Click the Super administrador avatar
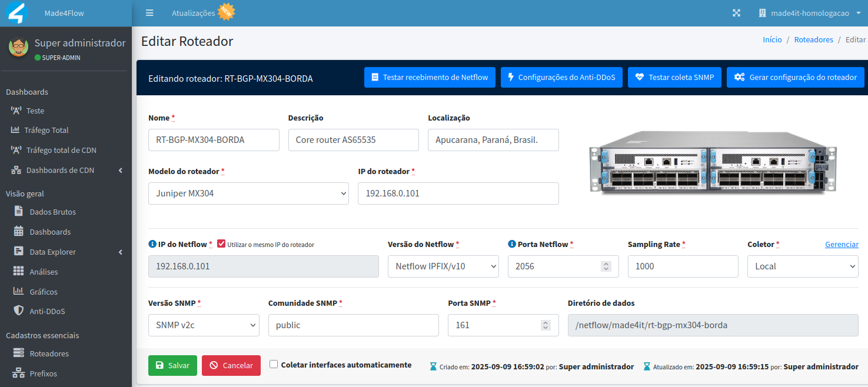The height and width of the screenshot is (387, 868). coord(18,46)
